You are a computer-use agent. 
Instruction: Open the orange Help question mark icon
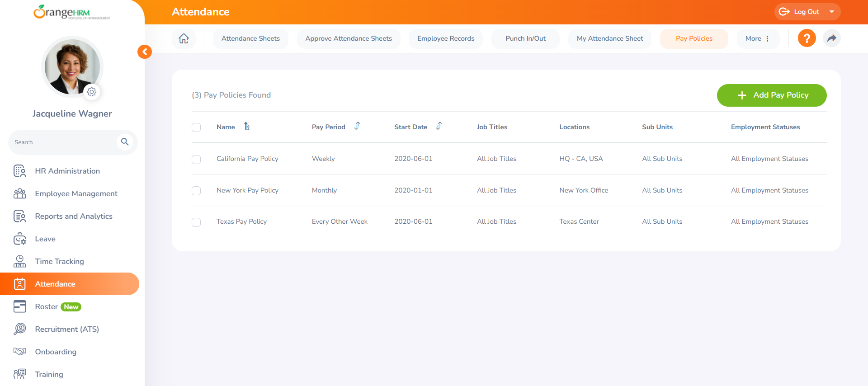point(807,38)
